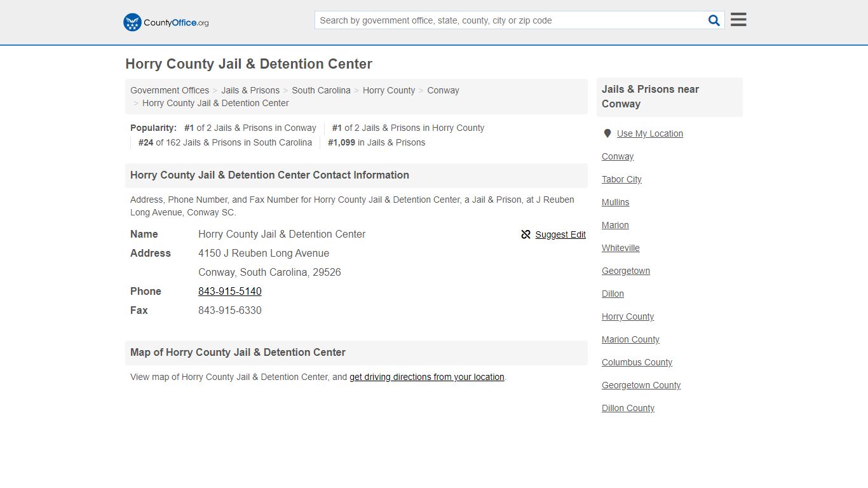Open Jails & Prisons breadcrumb

(x=250, y=90)
